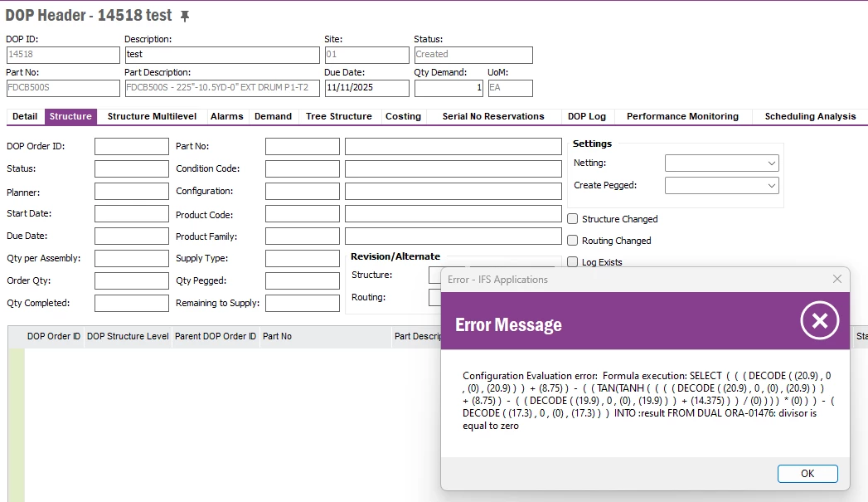Image resolution: width=868 pixels, height=502 pixels.
Task: Click the Qty Pegged input field
Action: coord(303,281)
